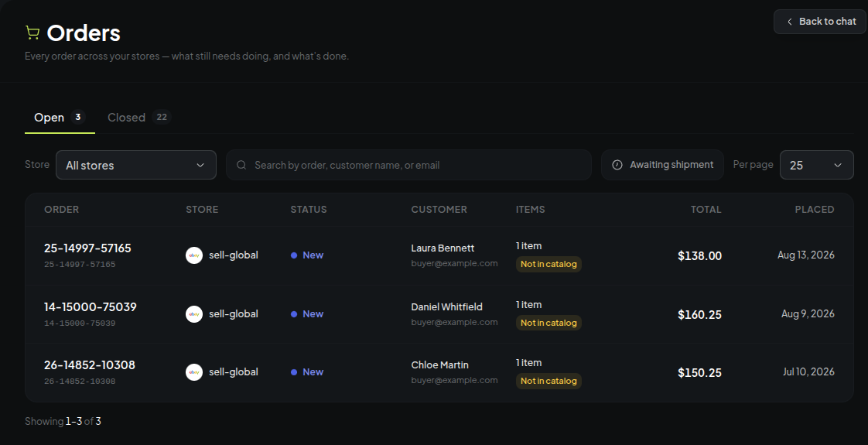Image resolution: width=868 pixels, height=445 pixels.
Task: Click eBay store icon for order 14-15000-75039
Action: coord(193,314)
